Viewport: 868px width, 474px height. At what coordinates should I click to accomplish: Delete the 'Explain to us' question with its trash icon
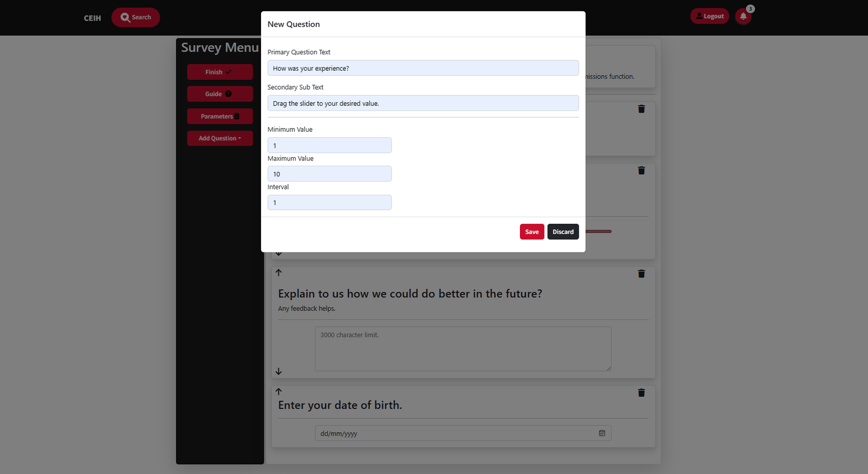641,274
